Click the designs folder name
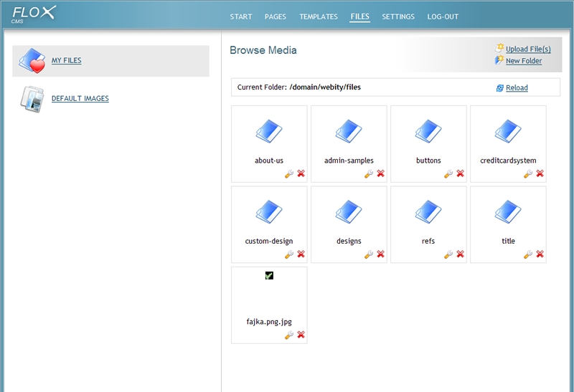Viewport: 574px width, 392px height. pyautogui.click(x=349, y=241)
